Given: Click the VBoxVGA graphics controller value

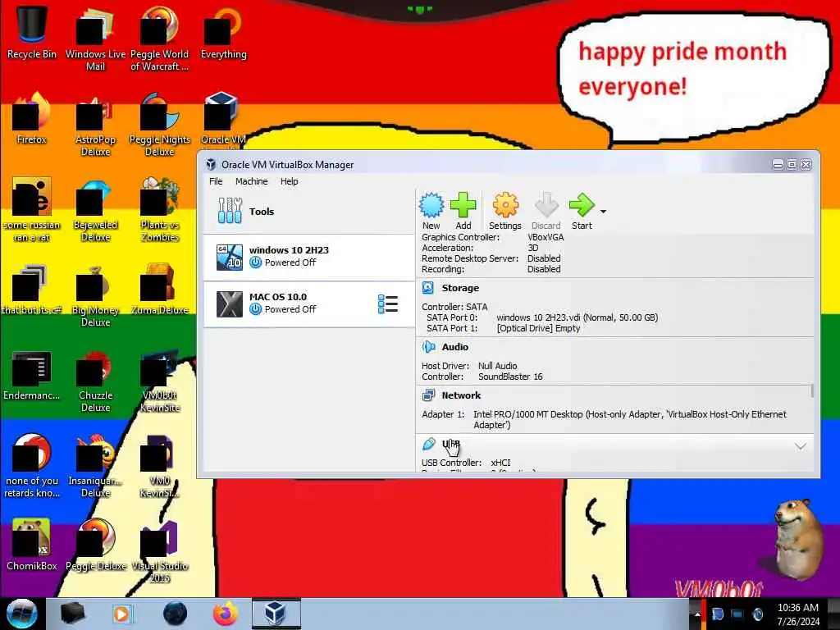Looking at the screenshot, I should click(546, 237).
